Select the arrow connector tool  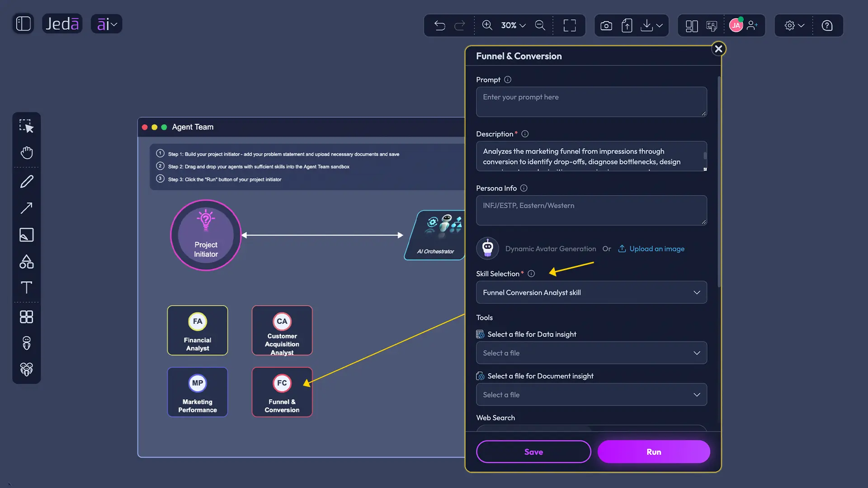27,208
